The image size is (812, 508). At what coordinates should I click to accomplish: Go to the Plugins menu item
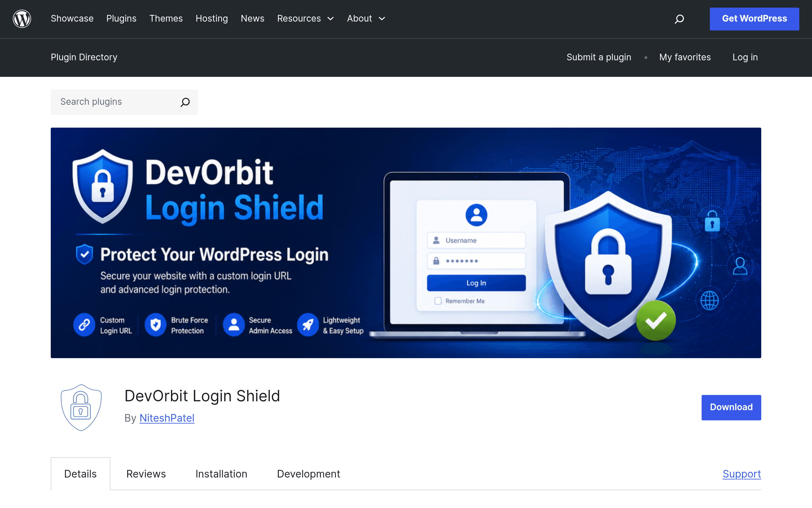pos(121,18)
